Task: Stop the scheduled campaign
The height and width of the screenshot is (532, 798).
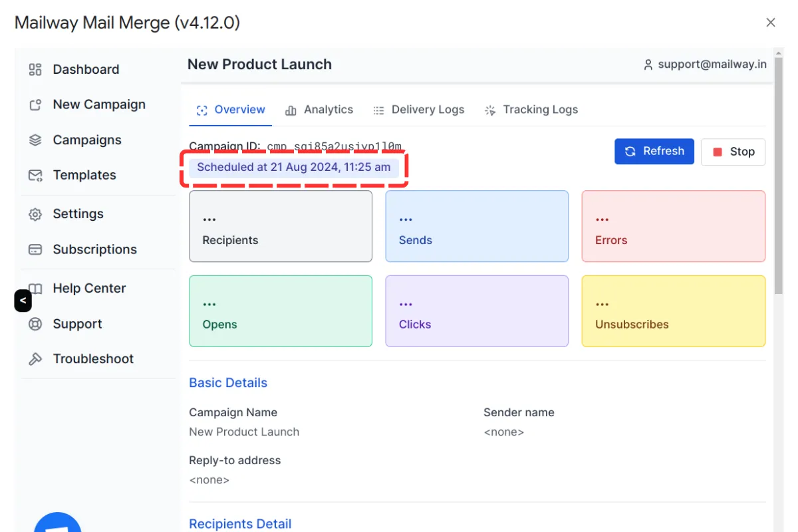Action: [733, 152]
